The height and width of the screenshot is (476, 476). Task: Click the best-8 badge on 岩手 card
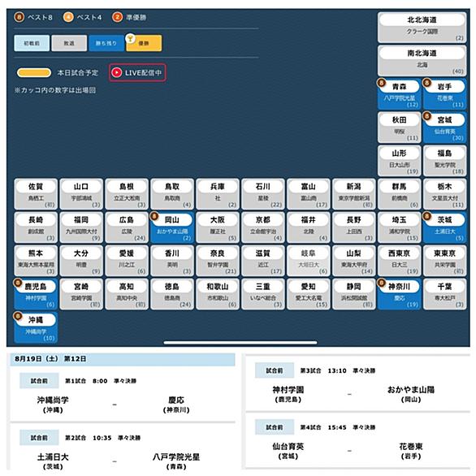tap(426, 82)
